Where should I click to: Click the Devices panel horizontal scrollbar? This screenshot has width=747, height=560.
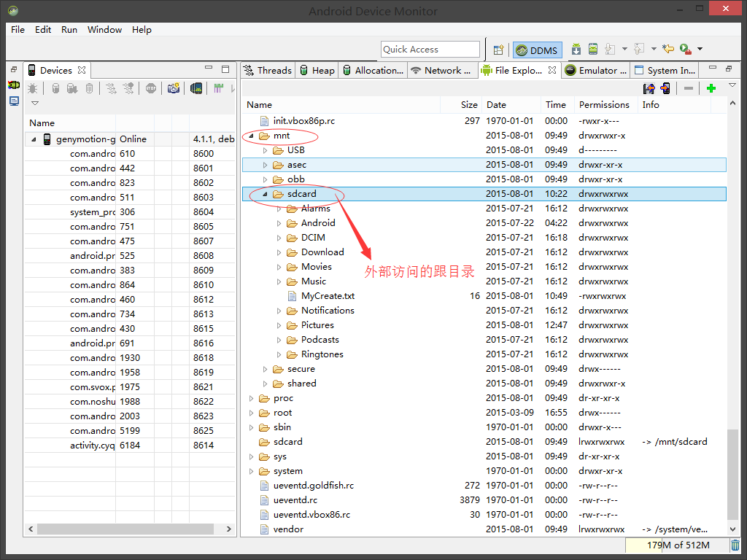coord(125,529)
